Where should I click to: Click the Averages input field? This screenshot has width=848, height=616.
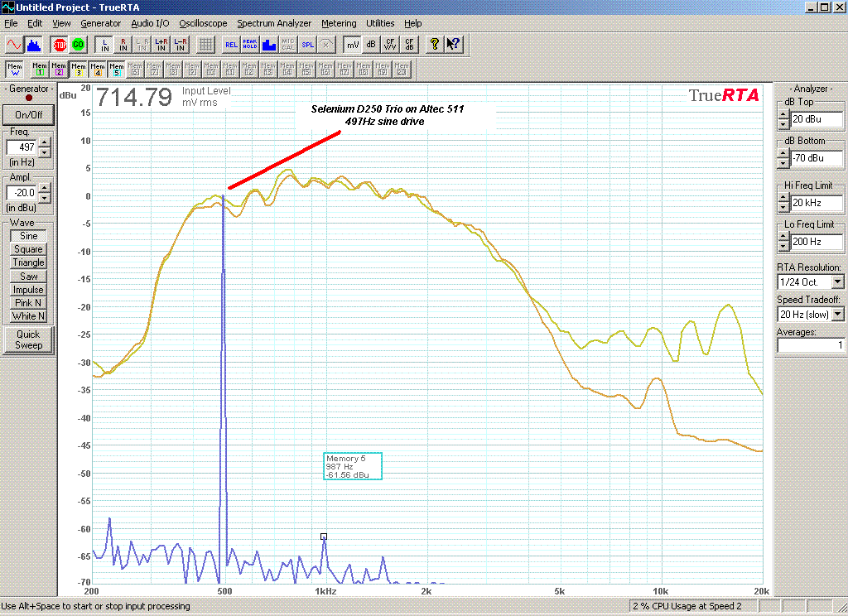(x=810, y=344)
